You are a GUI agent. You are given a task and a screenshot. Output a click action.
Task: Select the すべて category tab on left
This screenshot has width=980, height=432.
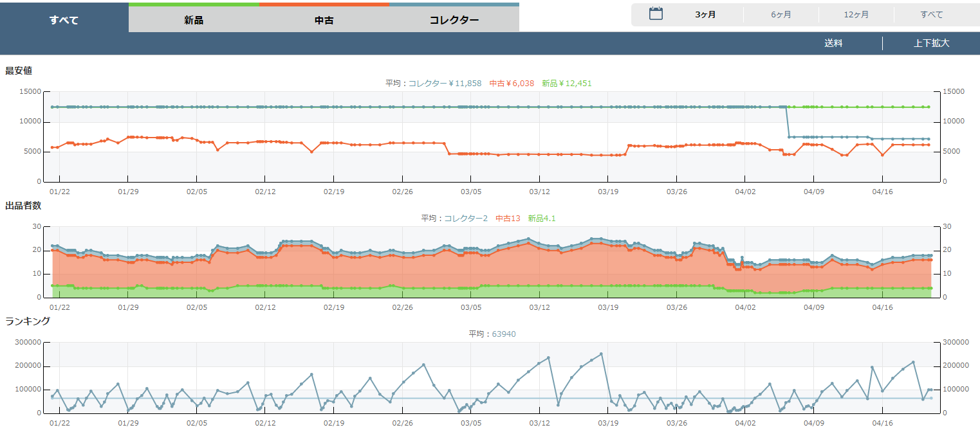pyautogui.click(x=64, y=20)
